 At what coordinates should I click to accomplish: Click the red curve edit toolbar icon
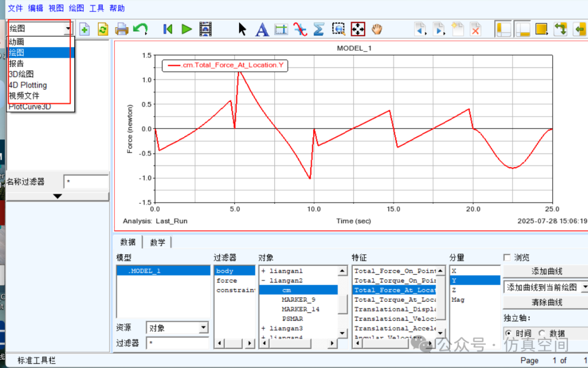pyautogui.click(x=300, y=29)
